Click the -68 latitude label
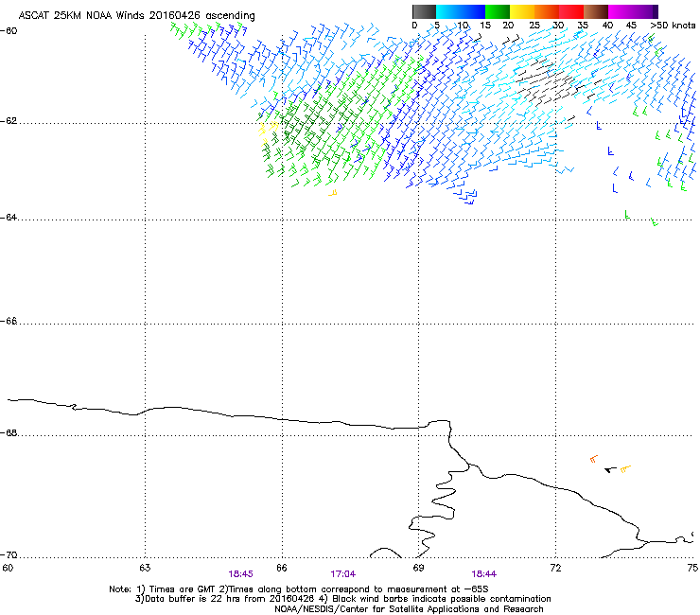Viewport: 700px width, 615px height. (9, 433)
